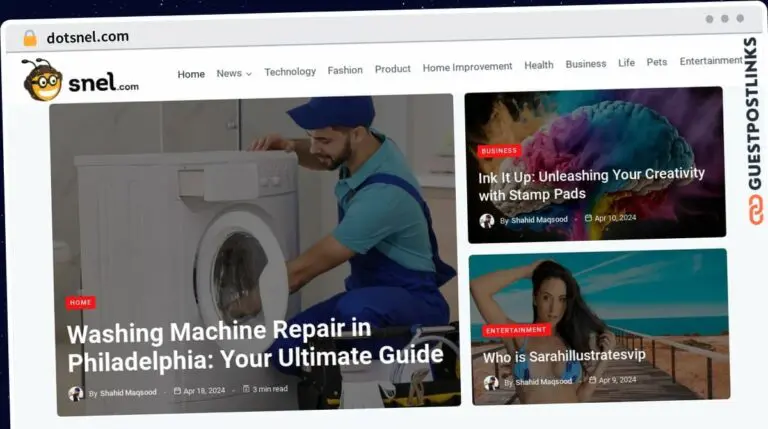This screenshot has width=768, height=429.
Task: Open the Health menu item
Action: (539, 65)
